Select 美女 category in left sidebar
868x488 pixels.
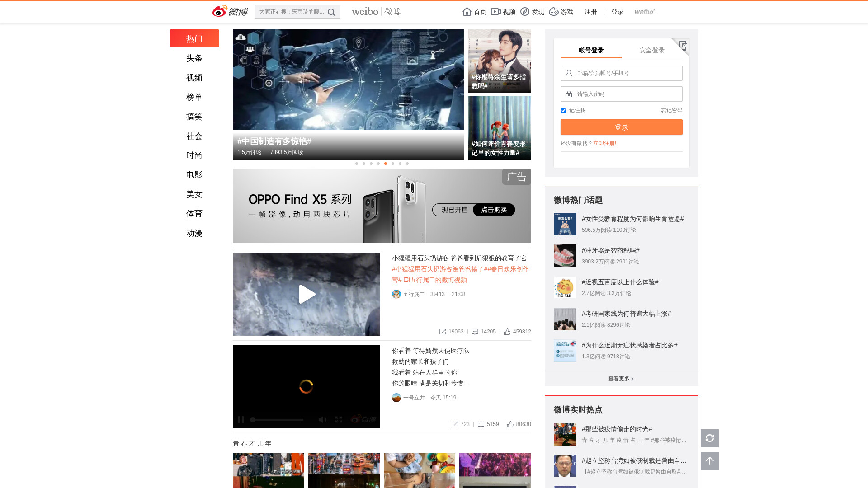(194, 194)
